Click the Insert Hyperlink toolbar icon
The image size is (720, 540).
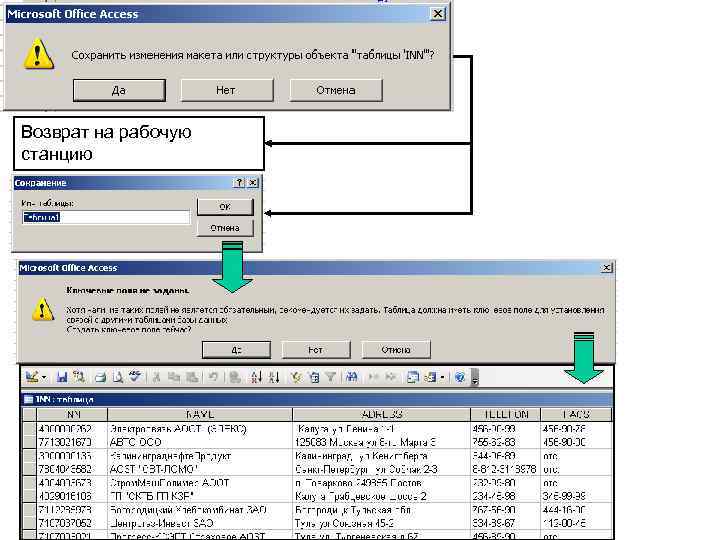point(235,377)
